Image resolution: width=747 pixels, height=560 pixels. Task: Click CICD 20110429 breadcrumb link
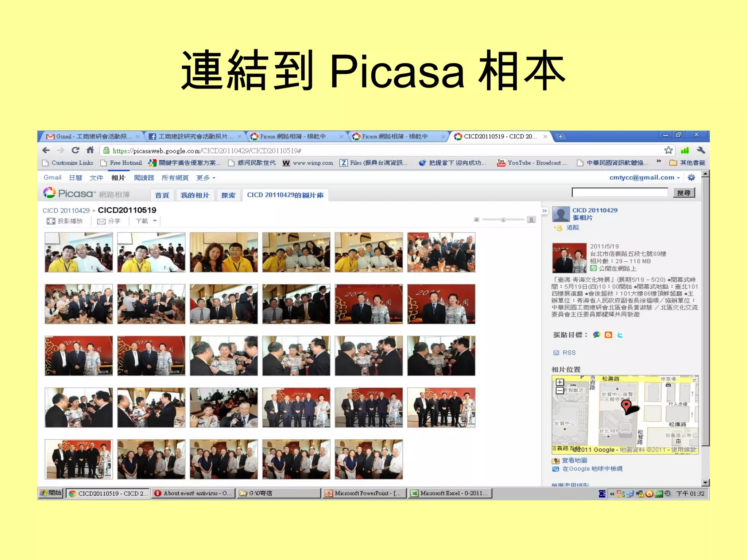click(x=66, y=210)
